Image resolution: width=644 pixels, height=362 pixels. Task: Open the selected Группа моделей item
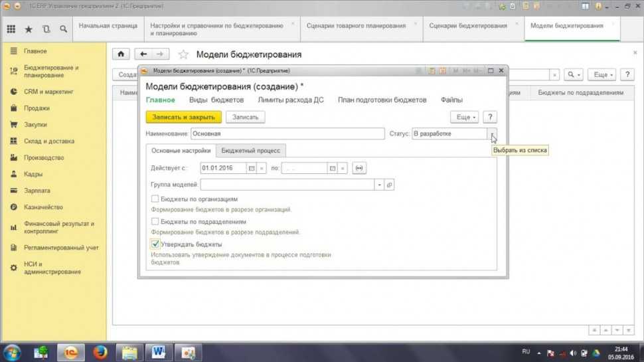[389, 185]
